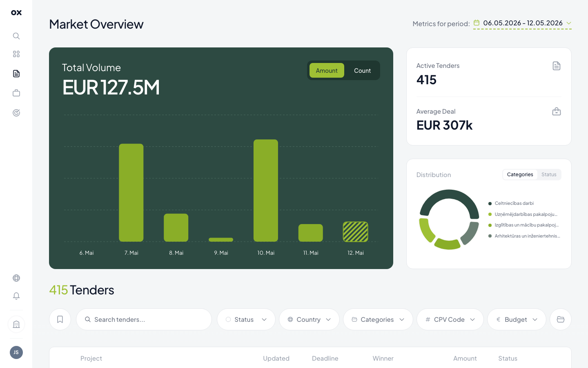Click the 6. Mai axis label
The height and width of the screenshot is (368, 588).
point(87,253)
